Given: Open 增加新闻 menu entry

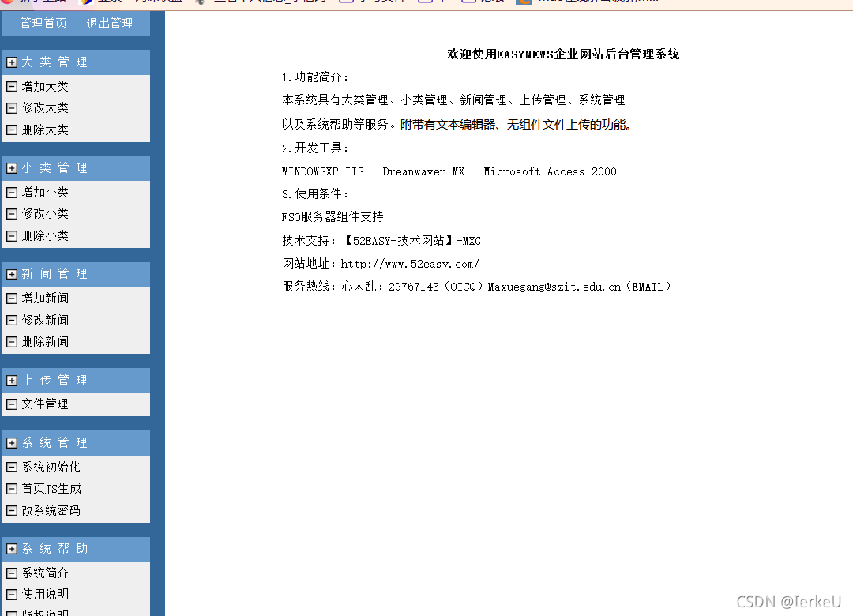Looking at the screenshot, I should click(x=45, y=299).
